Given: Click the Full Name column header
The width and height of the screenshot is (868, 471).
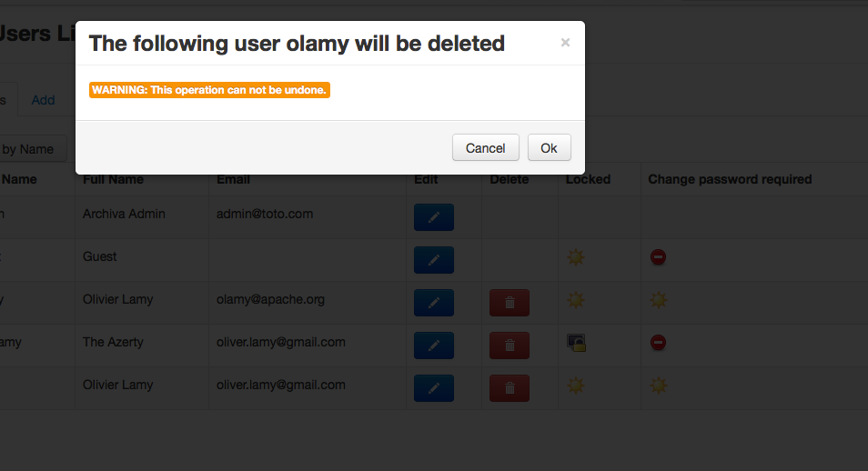Looking at the screenshot, I should pyautogui.click(x=113, y=179).
